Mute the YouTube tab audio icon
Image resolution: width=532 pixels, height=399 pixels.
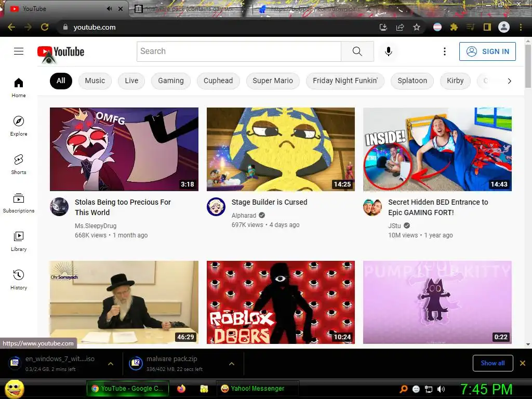109,9
